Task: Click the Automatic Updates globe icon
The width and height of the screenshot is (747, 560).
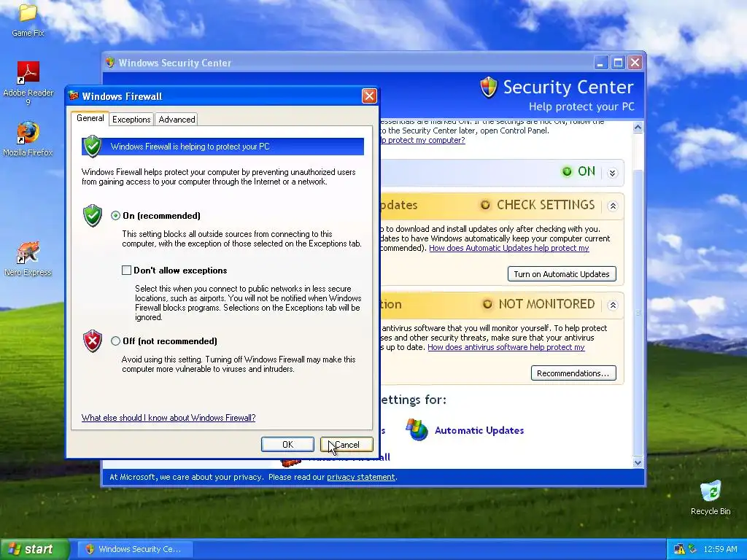Action: tap(417, 429)
